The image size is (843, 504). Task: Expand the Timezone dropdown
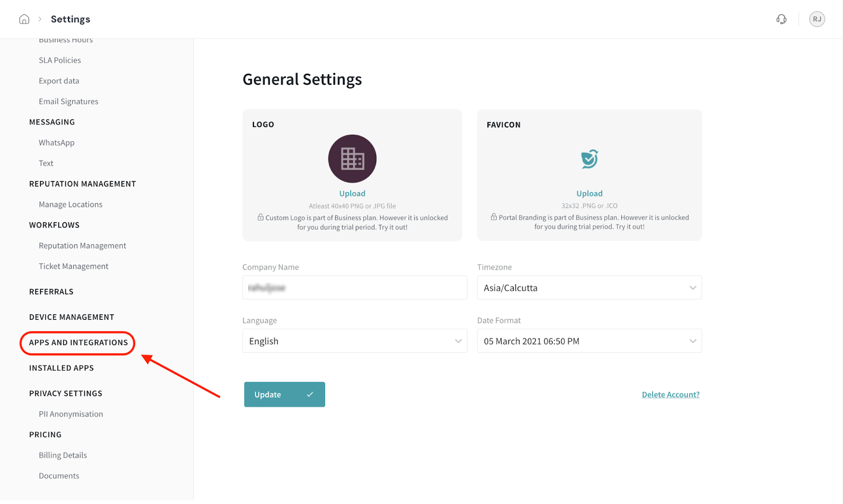coord(589,288)
